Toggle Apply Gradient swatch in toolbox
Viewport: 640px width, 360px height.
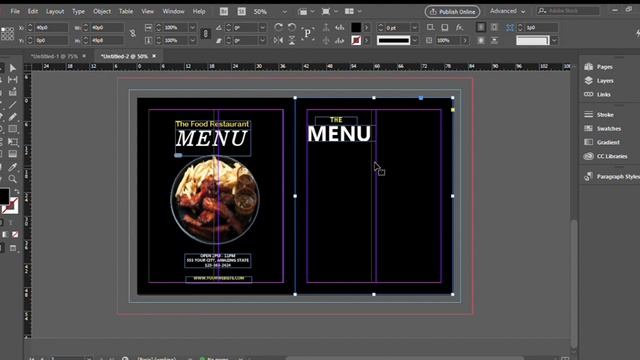(5, 235)
